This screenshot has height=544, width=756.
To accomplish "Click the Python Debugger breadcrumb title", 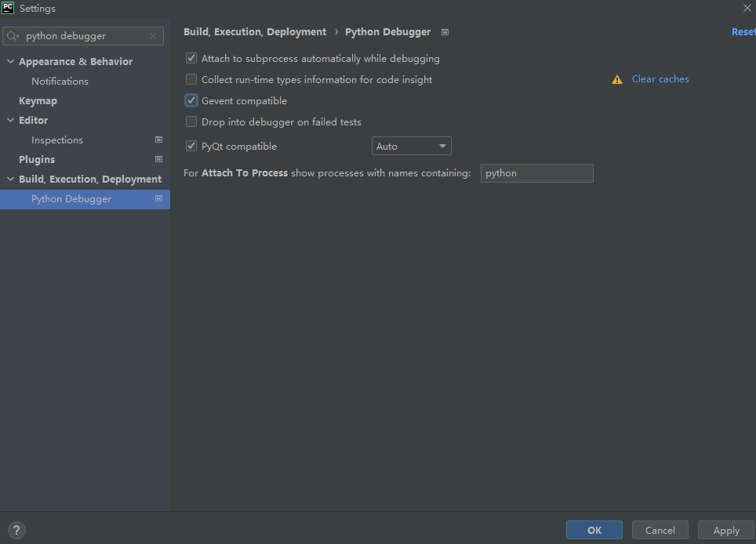I will coord(387,32).
